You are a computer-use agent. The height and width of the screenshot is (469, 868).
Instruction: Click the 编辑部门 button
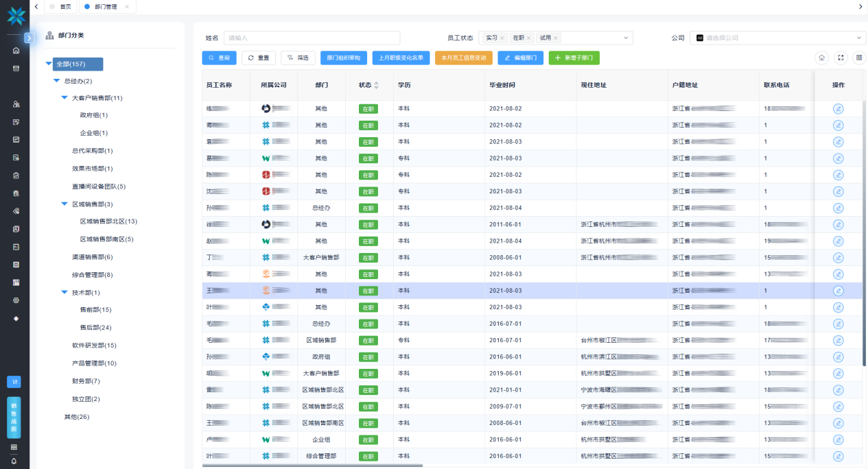click(521, 58)
